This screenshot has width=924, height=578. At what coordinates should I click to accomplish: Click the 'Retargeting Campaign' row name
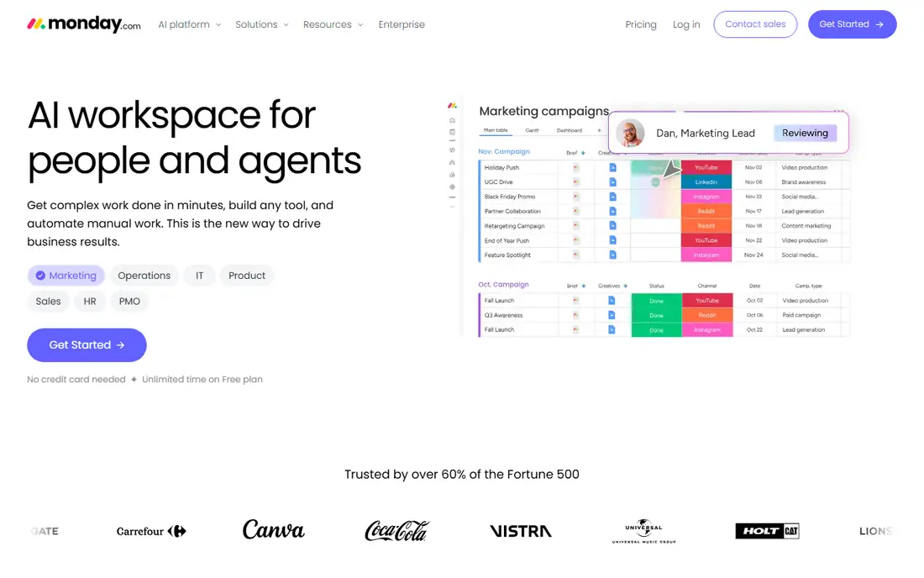[514, 226]
